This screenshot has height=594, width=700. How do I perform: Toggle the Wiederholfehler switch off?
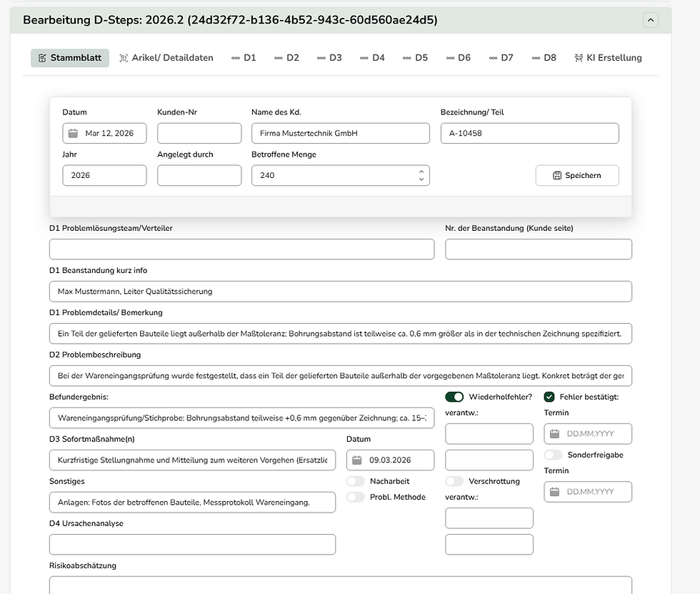pyautogui.click(x=454, y=397)
